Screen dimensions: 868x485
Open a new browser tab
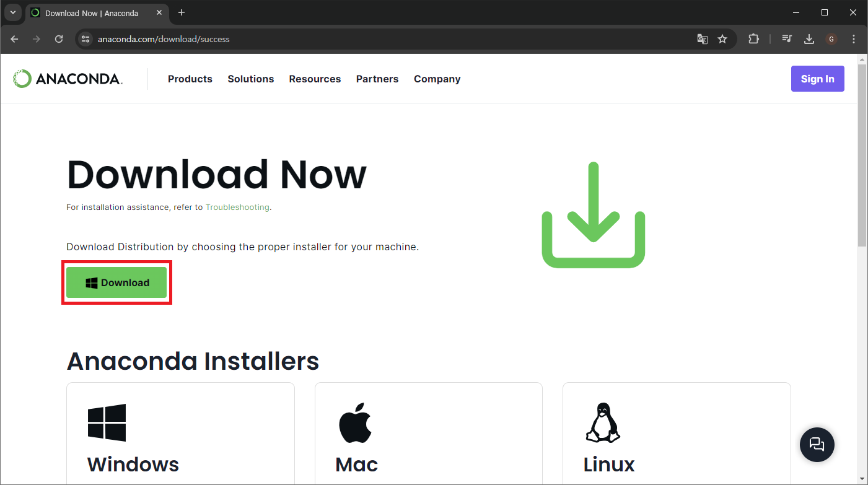tap(182, 12)
